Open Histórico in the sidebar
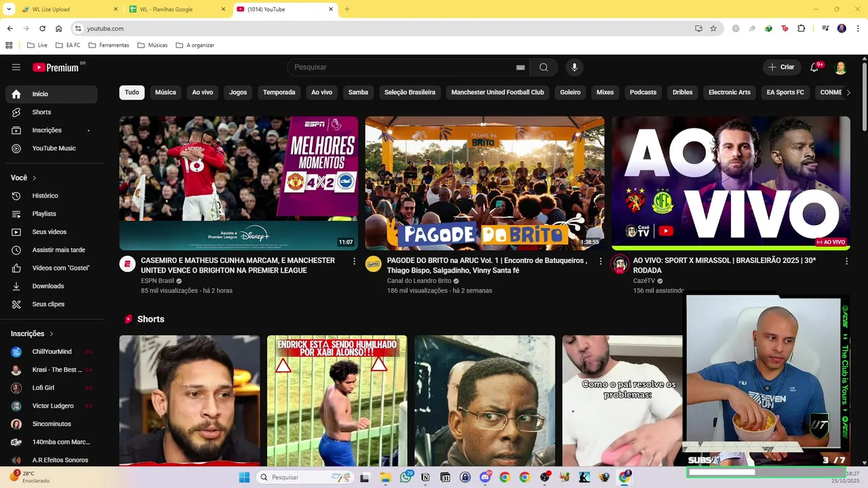This screenshot has height=488, width=868. 52,196
